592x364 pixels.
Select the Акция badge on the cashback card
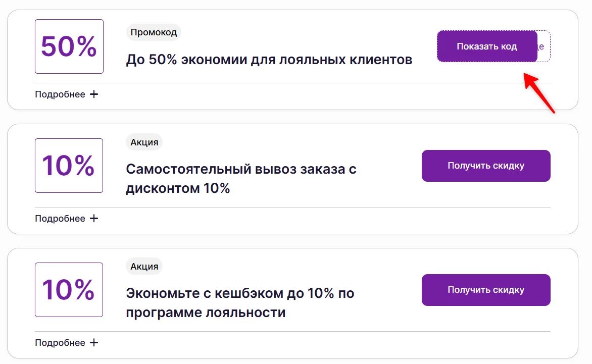(x=144, y=266)
